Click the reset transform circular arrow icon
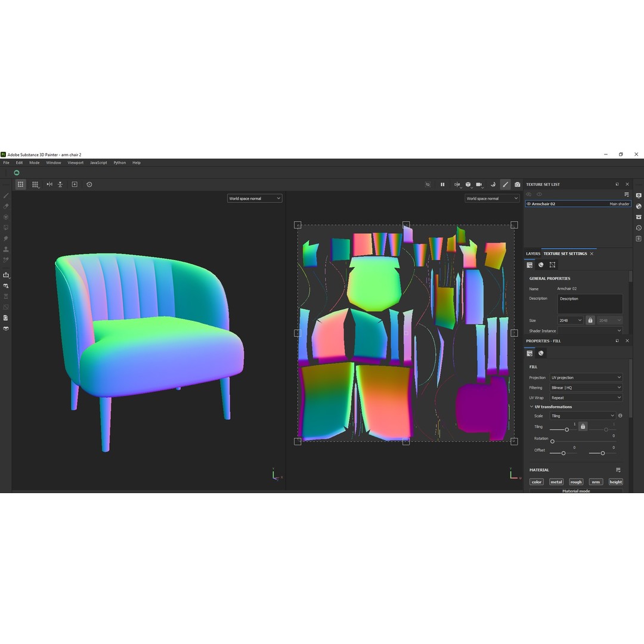The height and width of the screenshot is (644, 644). coord(89,184)
